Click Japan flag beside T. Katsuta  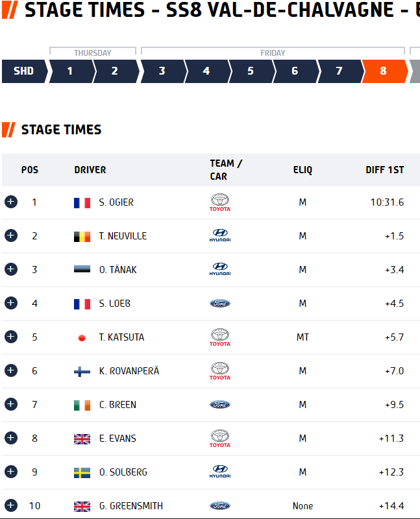pyautogui.click(x=82, y=337)
